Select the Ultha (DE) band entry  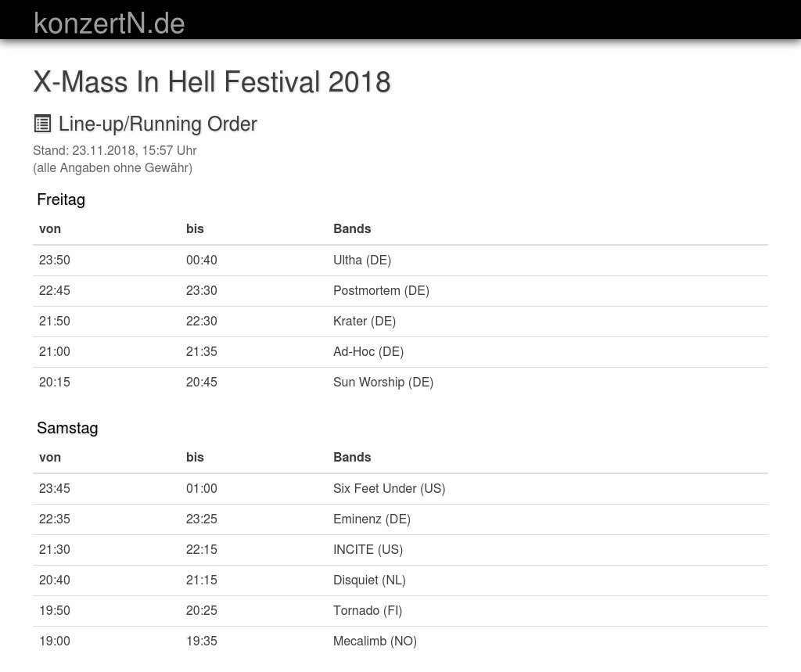click(361, 261)
